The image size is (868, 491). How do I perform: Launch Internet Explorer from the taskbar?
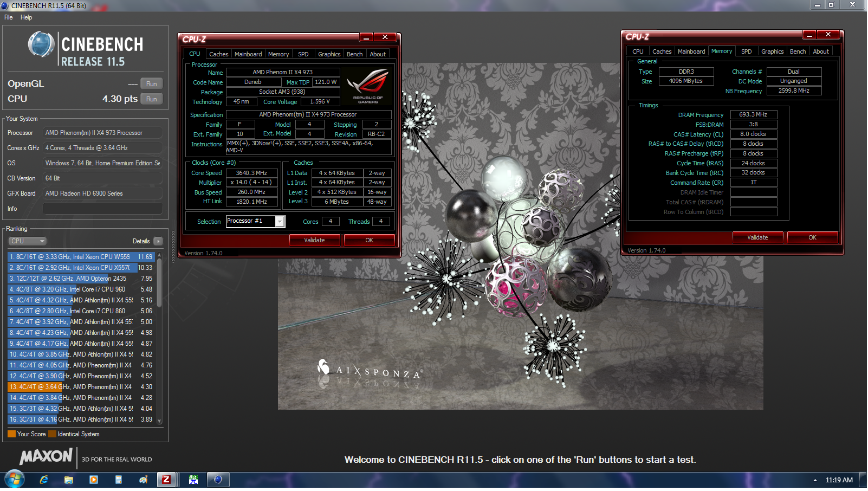(x=44, y=480)
